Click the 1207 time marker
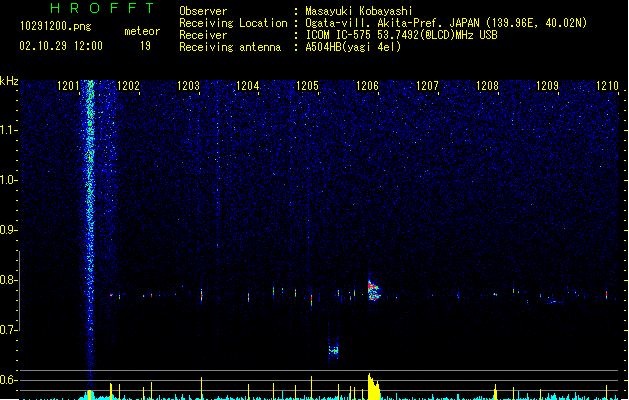 427,86
